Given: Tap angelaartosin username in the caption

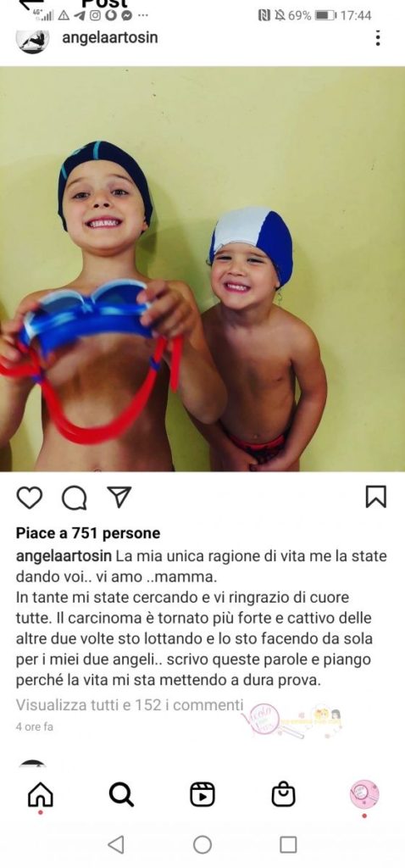Looking at the screenshot, I should point(64,555).
